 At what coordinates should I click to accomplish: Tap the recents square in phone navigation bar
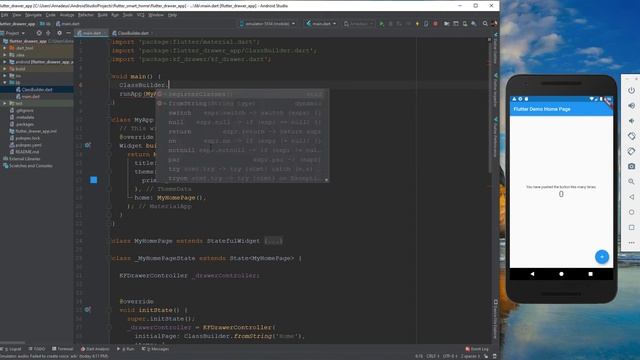[590, 274]
